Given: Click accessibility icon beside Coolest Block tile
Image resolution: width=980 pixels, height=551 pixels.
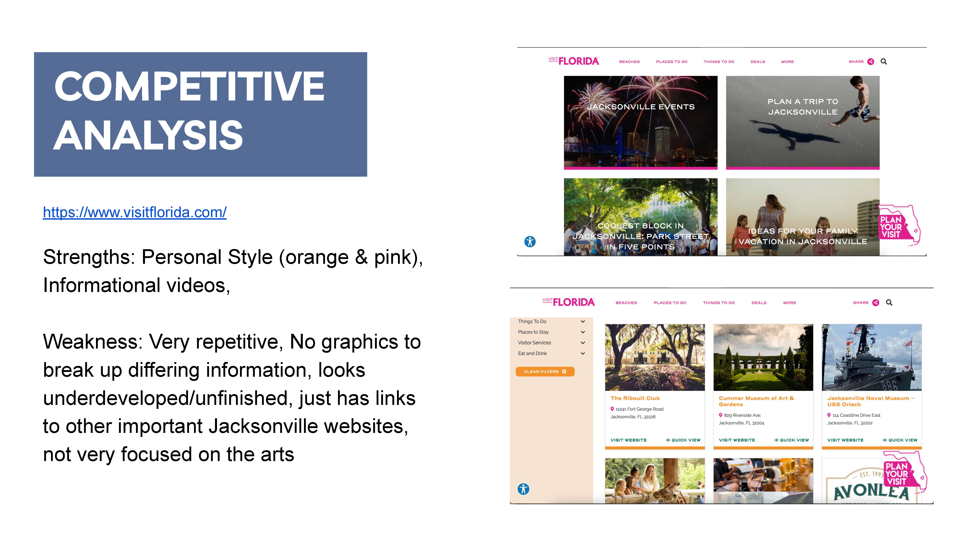Looking at the screenshot, I should tap(530, 241).
